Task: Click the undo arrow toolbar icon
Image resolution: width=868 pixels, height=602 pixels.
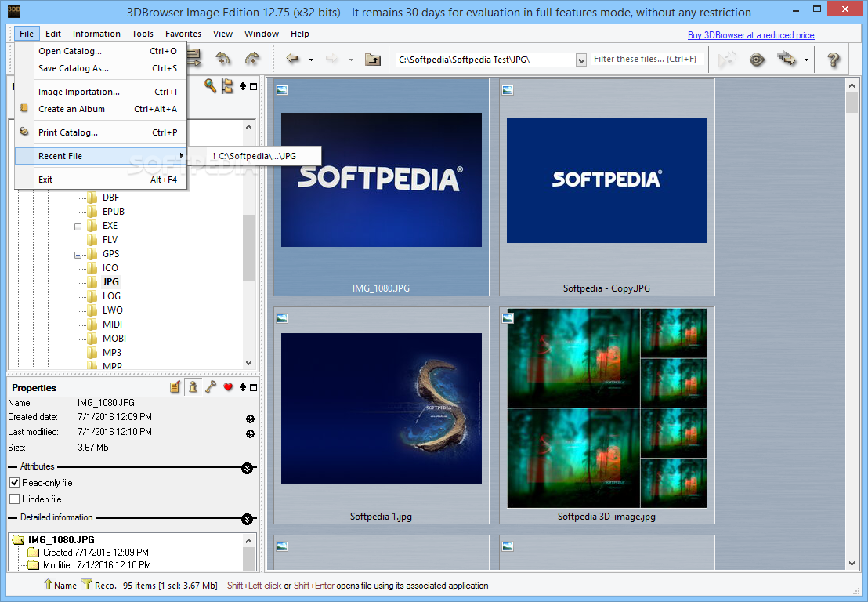Action: click(x=223, y=58)
